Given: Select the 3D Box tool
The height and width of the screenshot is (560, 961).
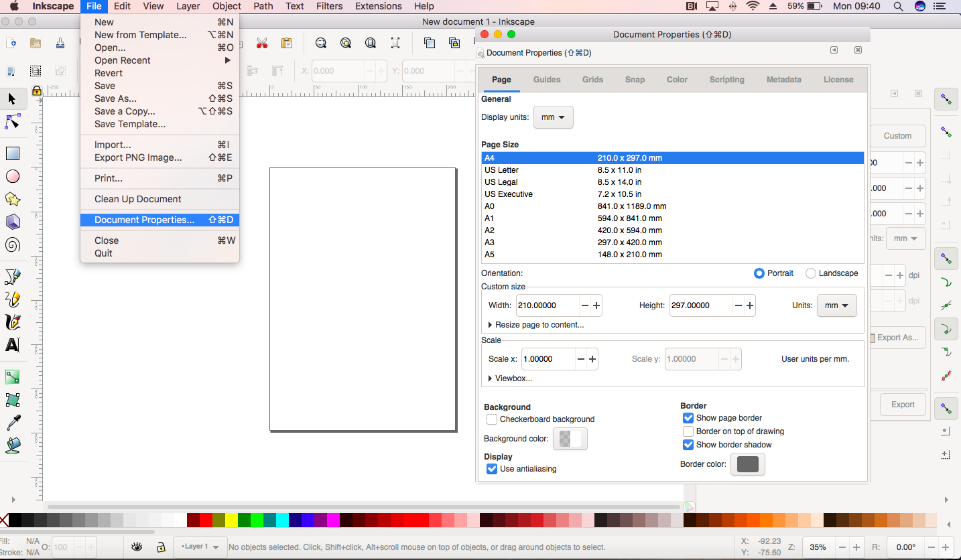Looking at the screenshot, I should 12,222.
